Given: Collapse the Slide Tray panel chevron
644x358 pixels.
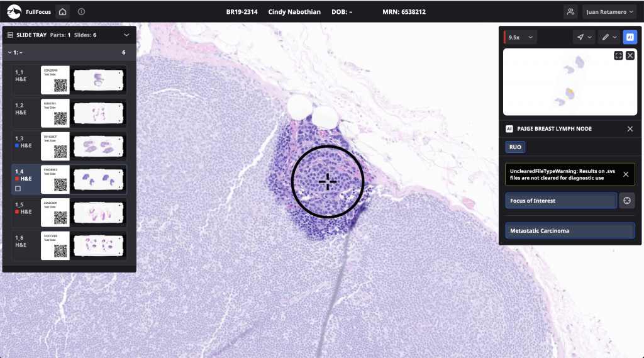Looking at the screenshot, I should [126, 35].
